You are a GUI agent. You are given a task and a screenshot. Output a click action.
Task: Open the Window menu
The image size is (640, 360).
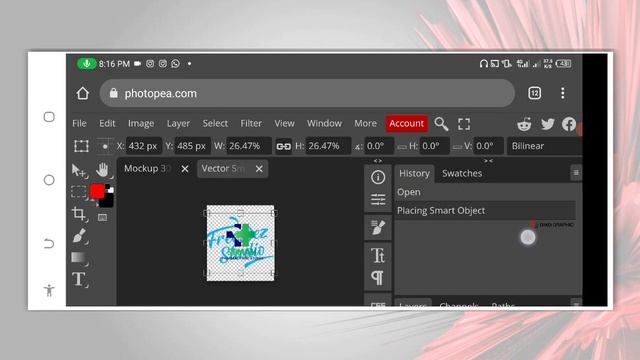pos(324,123)
